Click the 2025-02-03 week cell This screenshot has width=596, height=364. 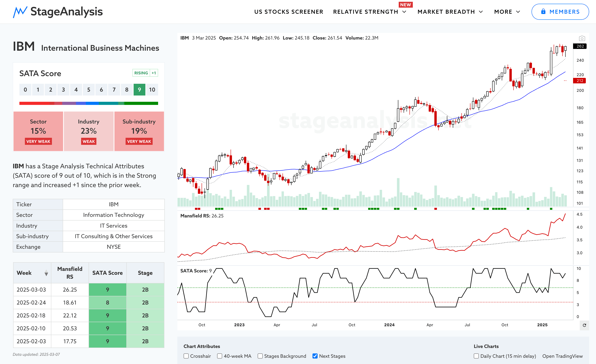click(x=32, y=341)
